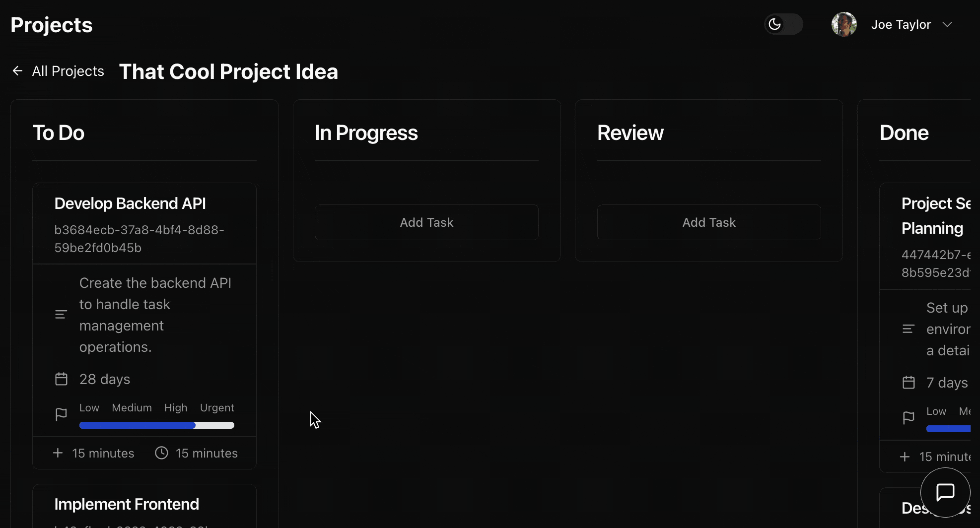Click the back arrow beside All Projects
980x528 pixels.
pyautogui.click(x=17, y=71)
